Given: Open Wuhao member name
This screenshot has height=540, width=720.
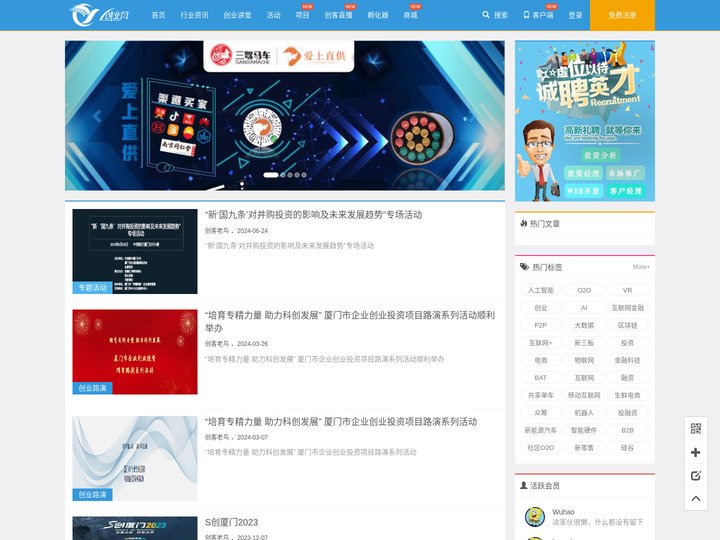Looking at the screenshot, I should pos(563,512).
